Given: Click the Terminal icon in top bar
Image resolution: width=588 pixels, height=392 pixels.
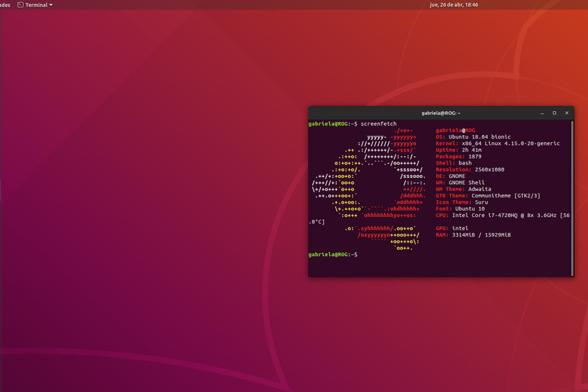Looking at the screenshot, I should (x=20, y=5).
